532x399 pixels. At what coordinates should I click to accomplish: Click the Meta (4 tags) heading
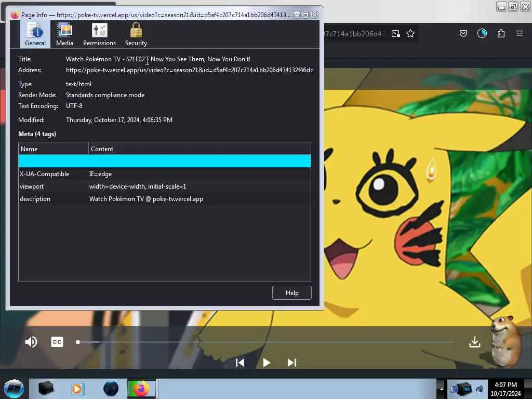pyautogui.click(x=37, y=134)
